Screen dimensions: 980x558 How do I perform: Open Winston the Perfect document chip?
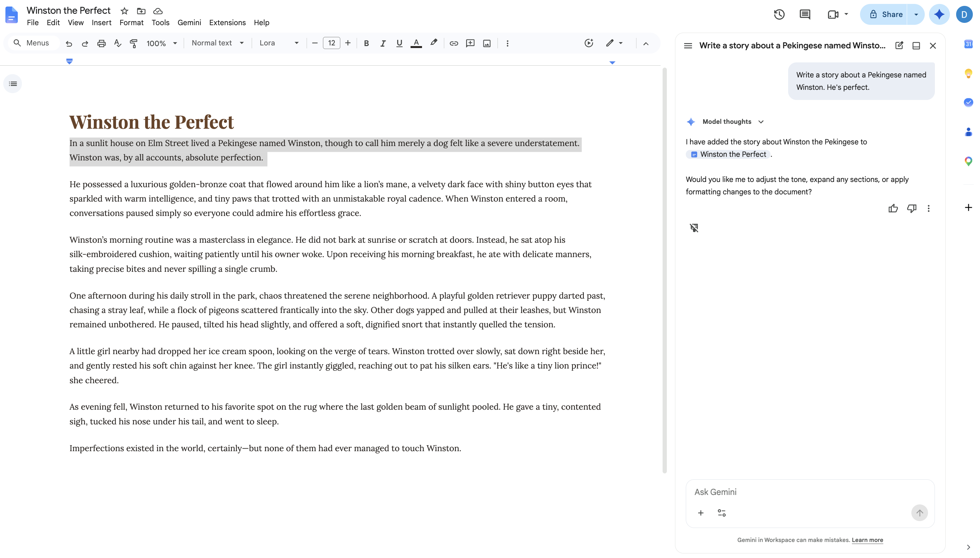(728, 154)
